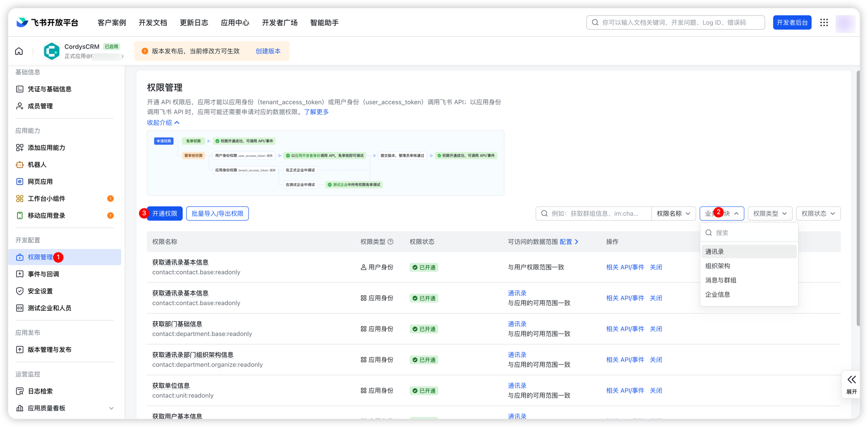Screen dimensions: 868x427
Task: Open the 权限类型 filter dropdown
Action: click(770, 214)
